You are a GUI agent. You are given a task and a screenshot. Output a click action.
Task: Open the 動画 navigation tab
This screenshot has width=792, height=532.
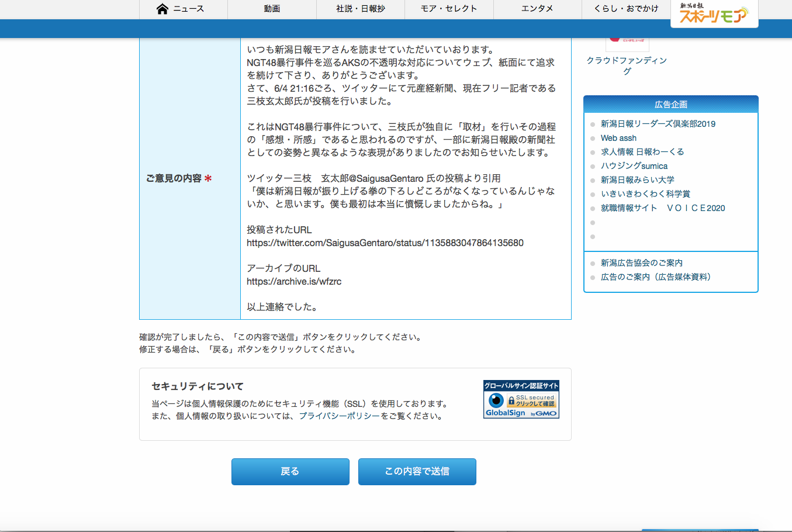pyautogui.click(x=272, y=9)
